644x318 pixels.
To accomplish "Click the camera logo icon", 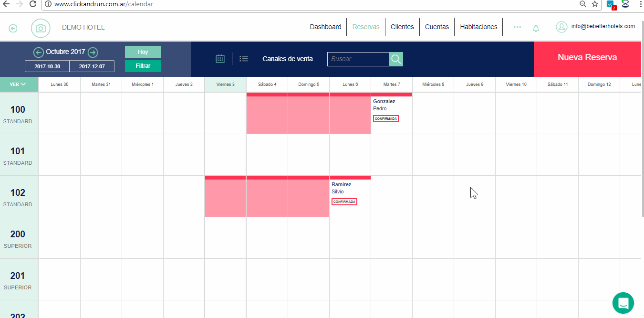I will [x=41, y=28].
